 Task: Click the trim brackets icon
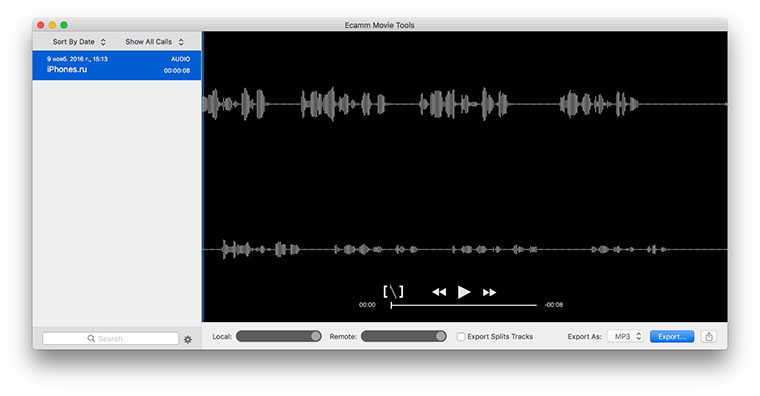(393, 291)
